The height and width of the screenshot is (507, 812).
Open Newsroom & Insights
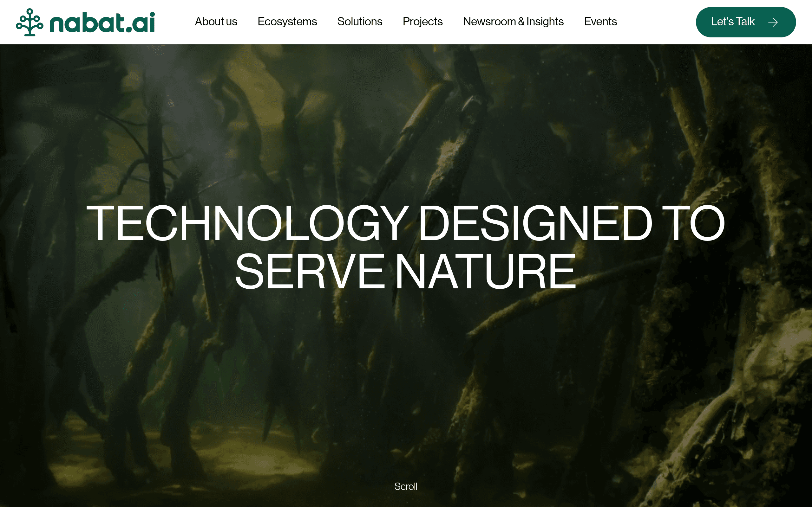(513, 22)
